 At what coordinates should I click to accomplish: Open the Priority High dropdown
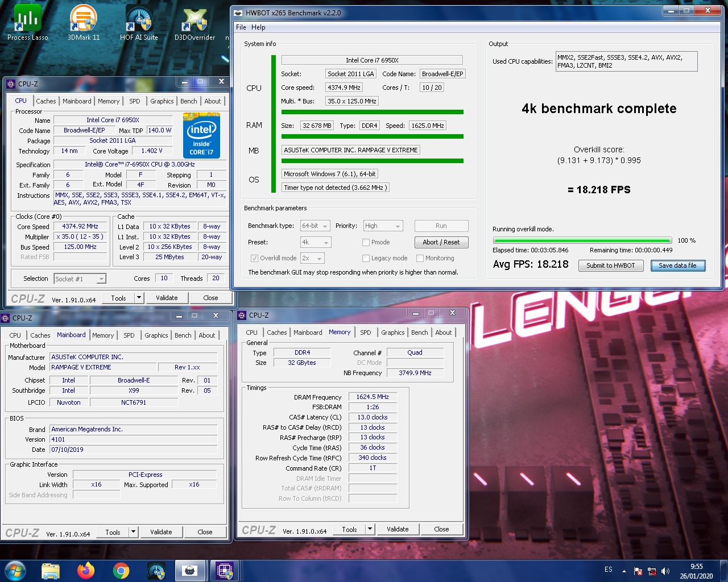click(383, 226)
